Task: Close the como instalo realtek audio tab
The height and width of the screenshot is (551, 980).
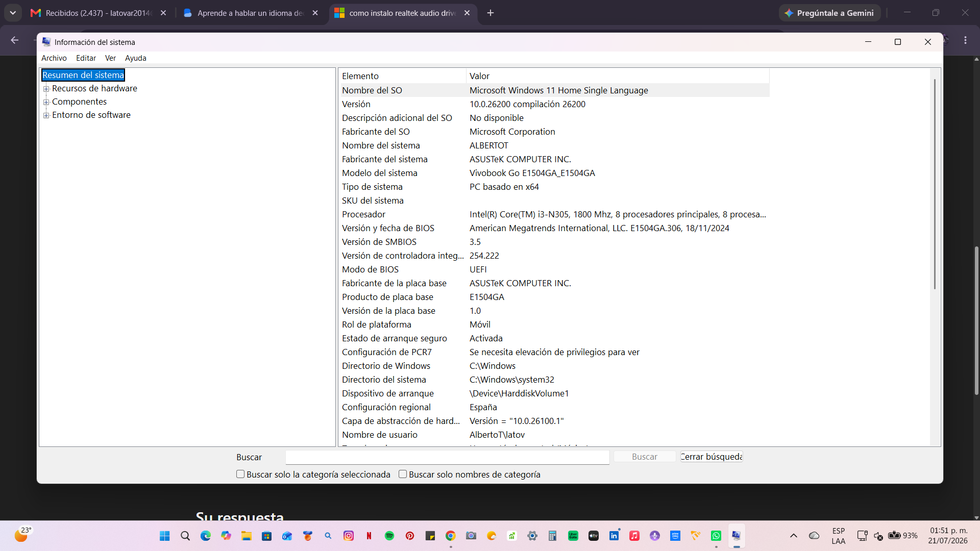Action: (467, 13)
